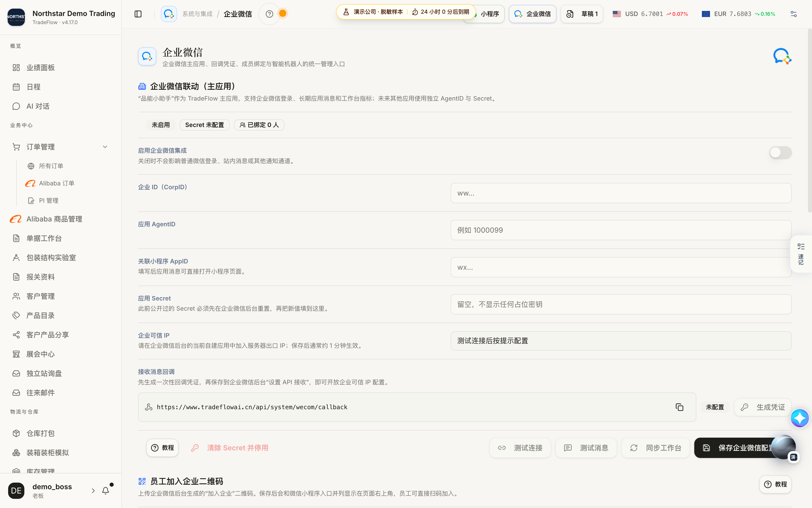Click the page vertical scrollbar
Viewport: 812px width, 508px height.
click(x=809, y=121)
